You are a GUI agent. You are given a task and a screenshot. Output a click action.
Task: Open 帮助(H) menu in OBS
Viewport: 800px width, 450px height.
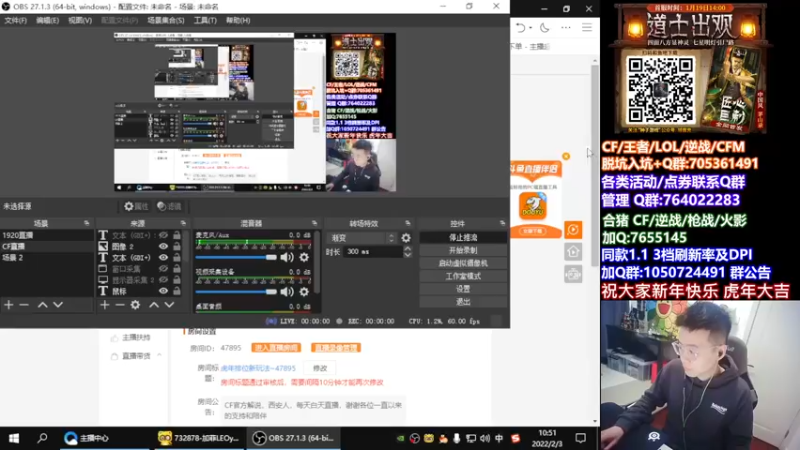(x=238, y=20)
